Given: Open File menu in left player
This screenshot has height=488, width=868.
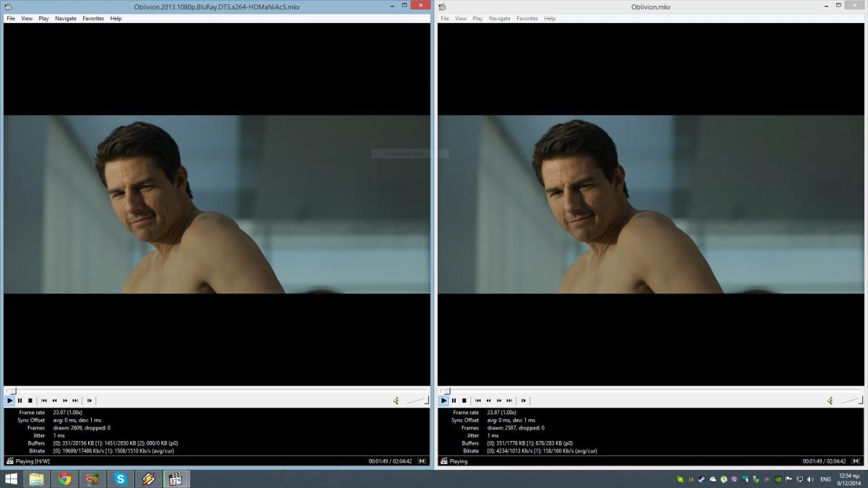Looking at the screenshot, I should (x=11, y=19).
